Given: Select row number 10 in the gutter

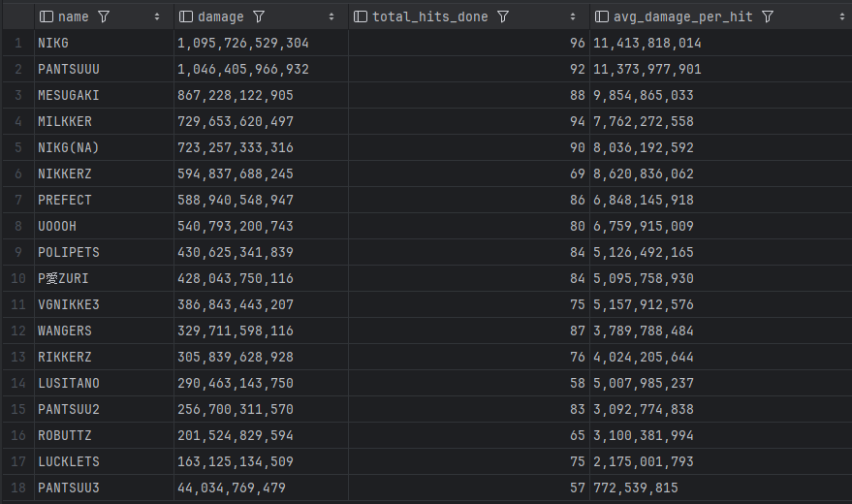Looking at the screenshot, I should pyautogui.click(x=18, y=278).
